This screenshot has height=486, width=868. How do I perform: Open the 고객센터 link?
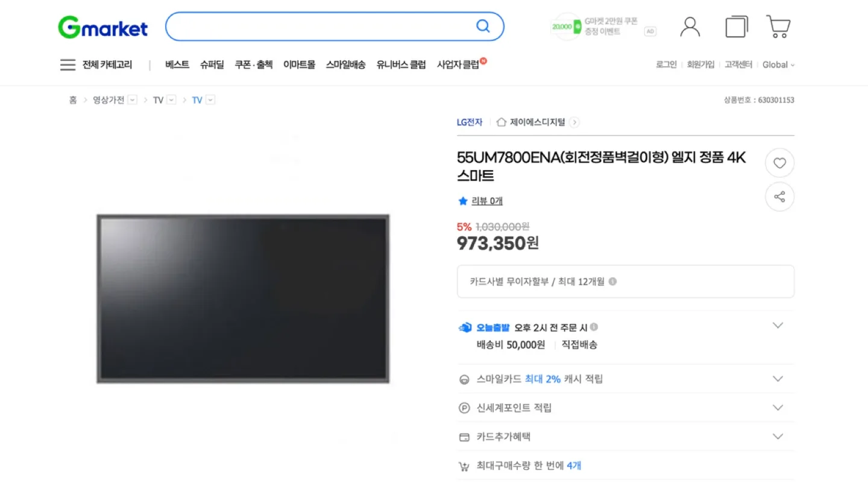738,65
